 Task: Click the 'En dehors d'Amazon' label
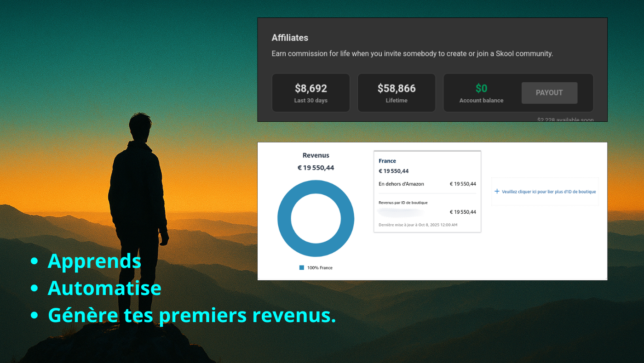[x=401, y=184]
